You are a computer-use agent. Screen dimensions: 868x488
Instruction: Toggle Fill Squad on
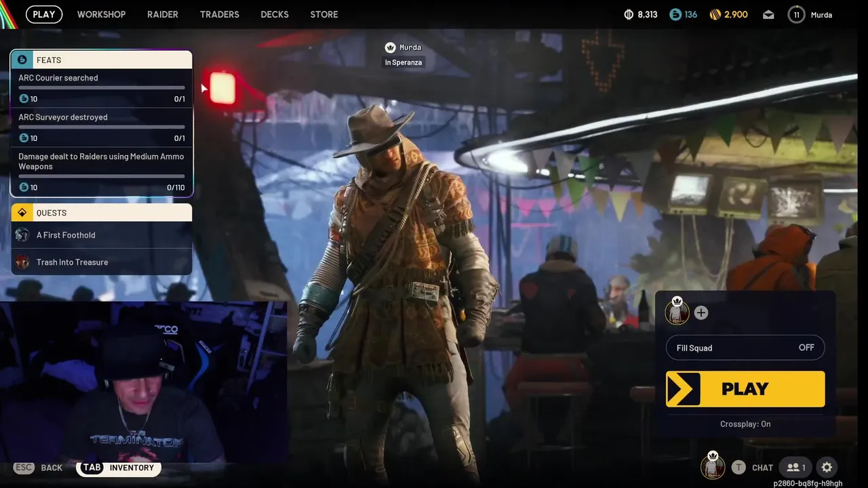[x=745, y=348]
